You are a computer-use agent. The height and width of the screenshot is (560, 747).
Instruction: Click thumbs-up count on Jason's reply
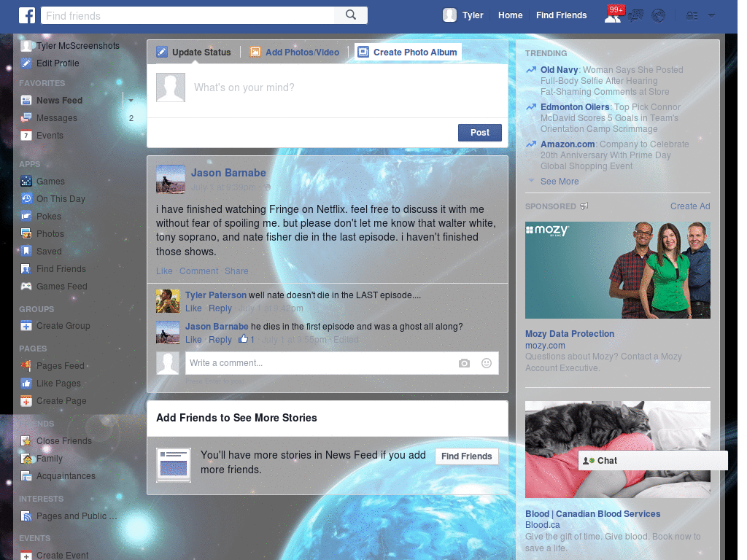tap(247, 339)
